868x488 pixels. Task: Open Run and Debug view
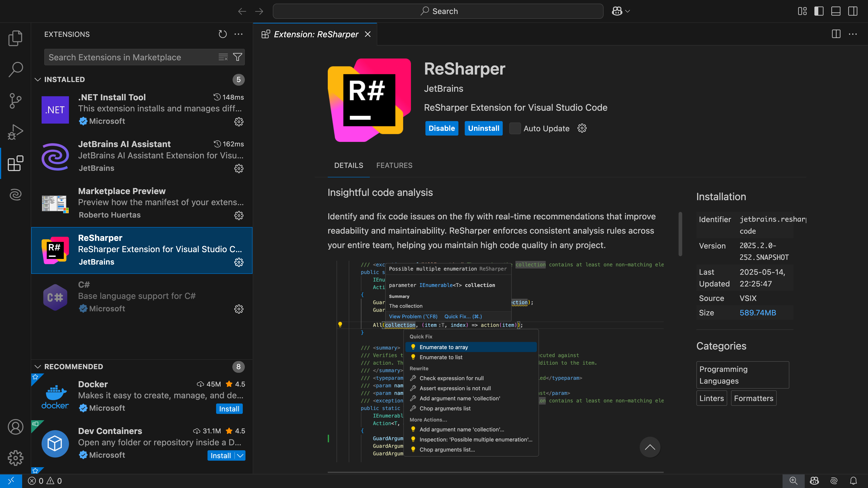(16, 132)
